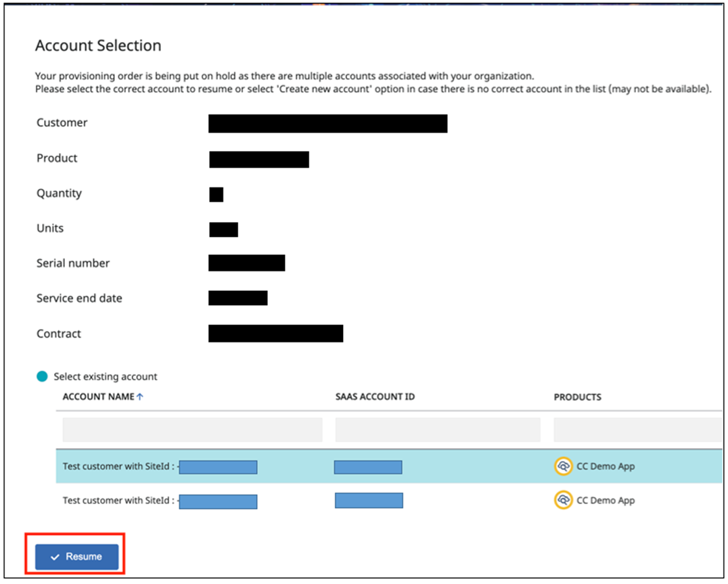Click the sort arrow beside ACCOUNT NAME
Screen dimensions: 728x584
140,397
